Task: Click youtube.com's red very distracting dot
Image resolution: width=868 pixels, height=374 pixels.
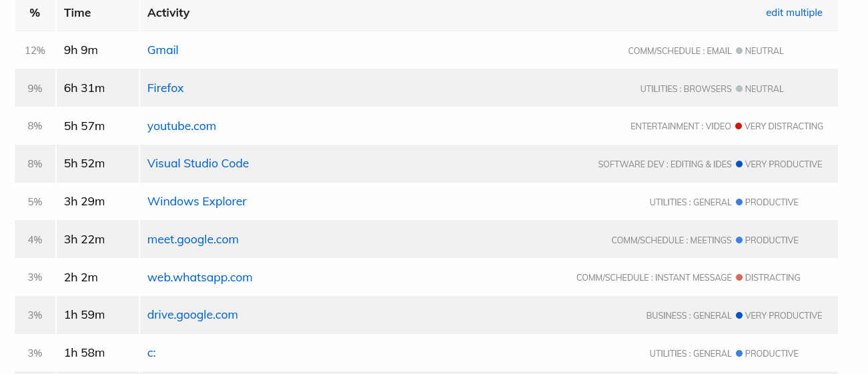Action: pyautogui.click(x=739, y=126)
